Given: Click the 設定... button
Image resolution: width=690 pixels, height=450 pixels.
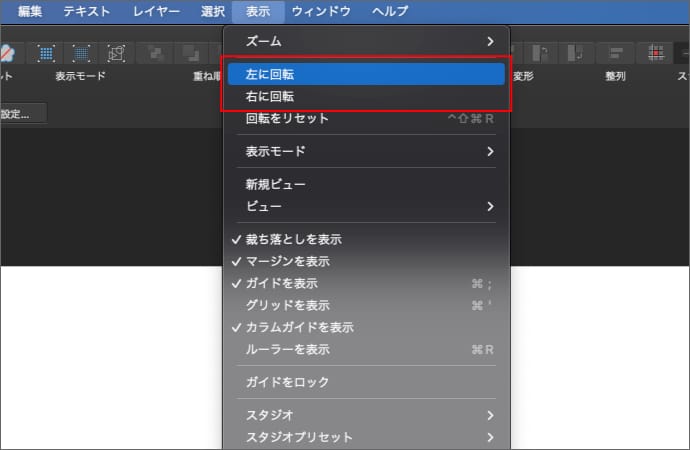Looking at the screenshot, I should [x=18, y=114].
